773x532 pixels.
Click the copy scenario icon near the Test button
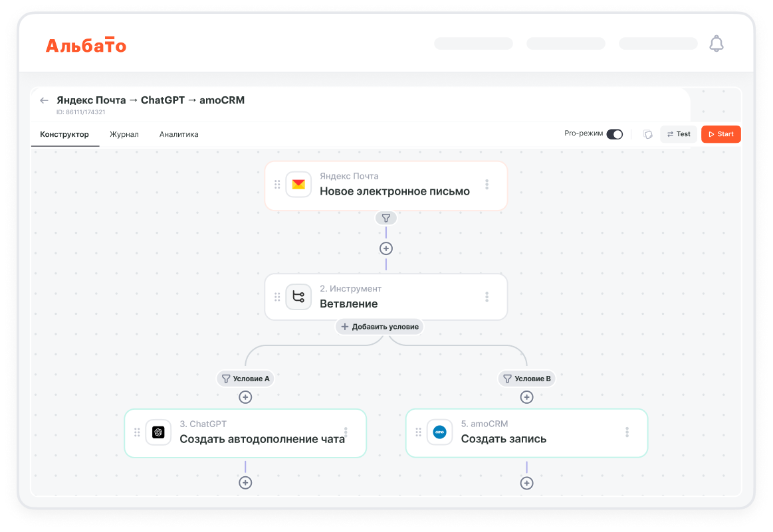tap(648, 134)
